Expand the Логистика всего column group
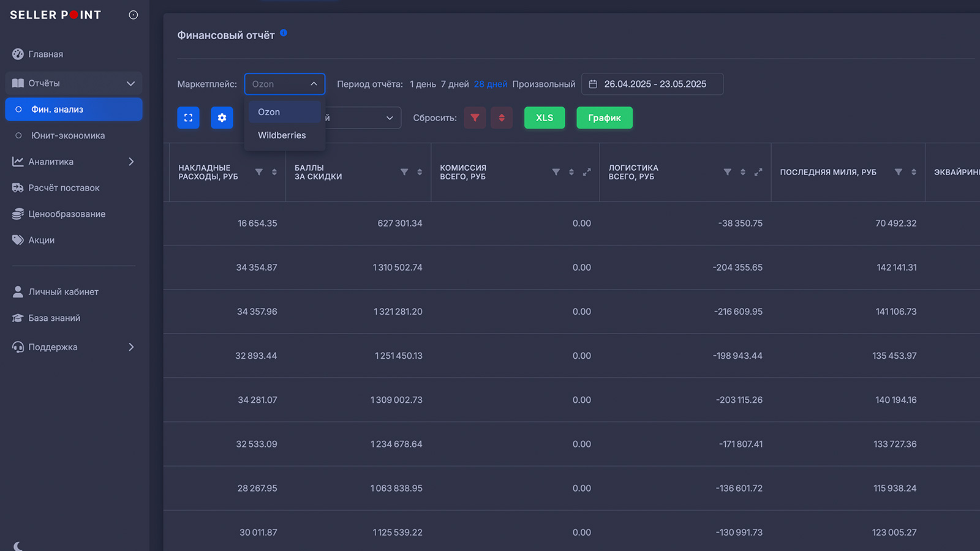Image resolution: width=980 pixels, height=551 pixels. (758, 172)
